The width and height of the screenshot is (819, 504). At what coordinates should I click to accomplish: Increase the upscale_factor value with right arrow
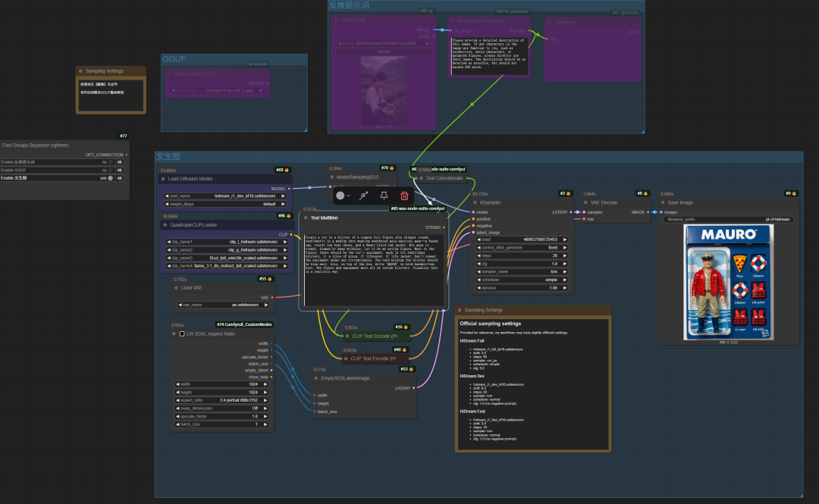coord(265,417)
